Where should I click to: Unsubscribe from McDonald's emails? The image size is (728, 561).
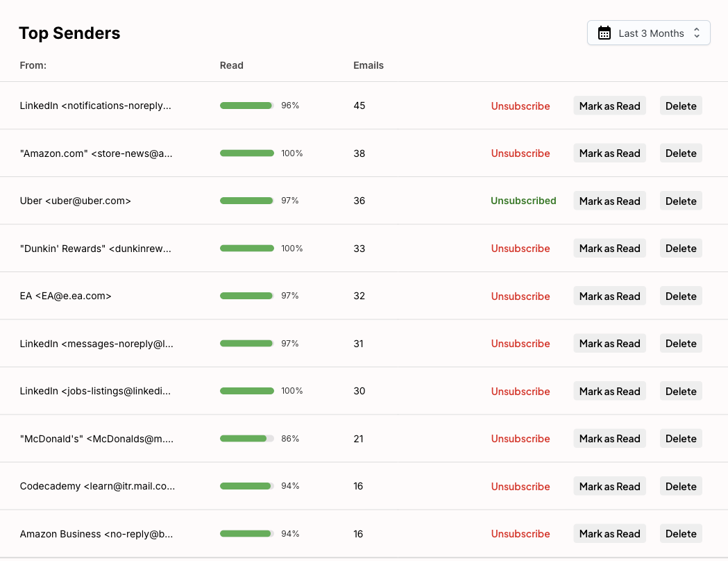point(520,439)
